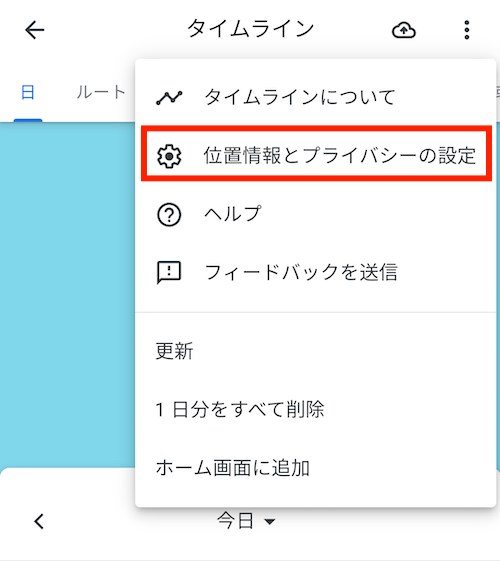Select タイムラインについて menu entry
This screenshot has height=561, width=500.
[x=316, y=97]
